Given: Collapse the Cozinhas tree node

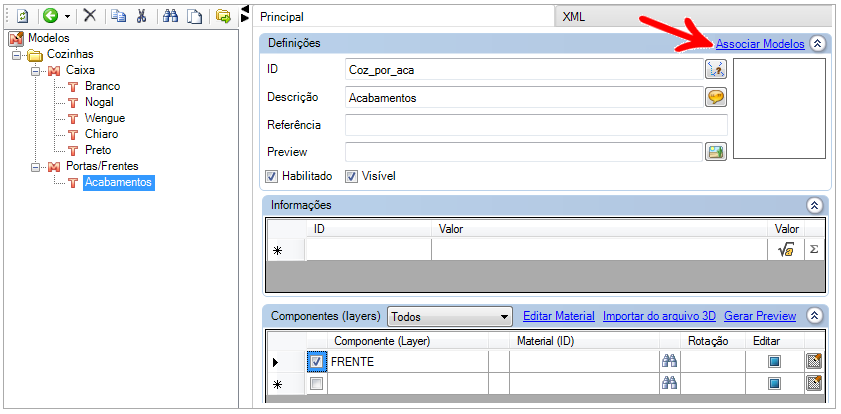Looking at the screenshot, I should [x=17, y=55].
